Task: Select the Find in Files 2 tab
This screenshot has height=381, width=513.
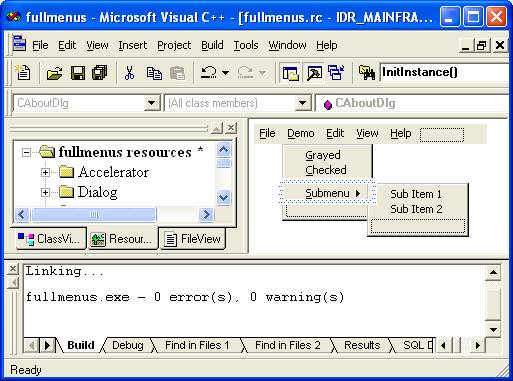Action: pos(288,345)
